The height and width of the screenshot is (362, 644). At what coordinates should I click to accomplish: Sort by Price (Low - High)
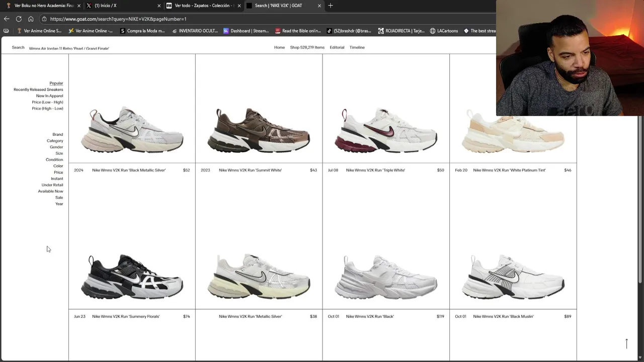tap(48, 102)
